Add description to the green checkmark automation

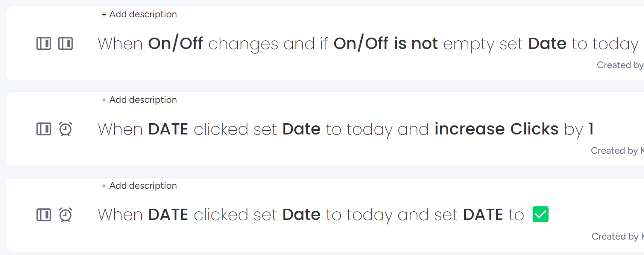pos(139,186)
